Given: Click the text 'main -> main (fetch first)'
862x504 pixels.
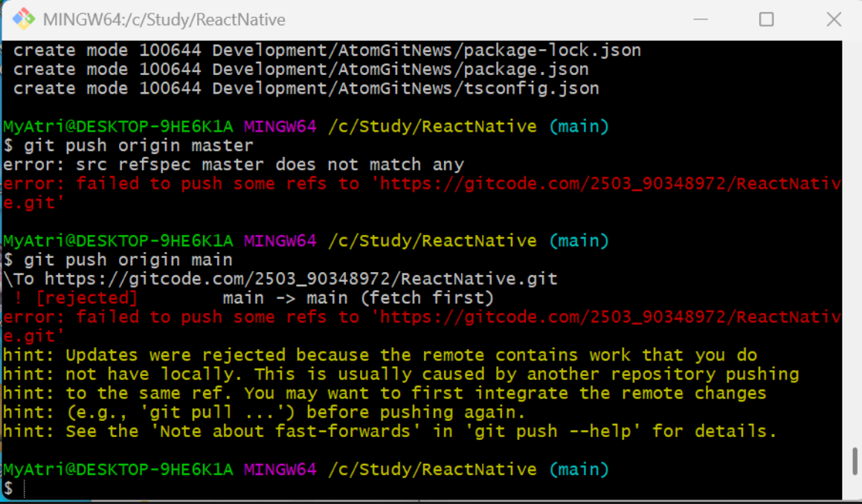Looking at the screenshot, I should 358,298.
